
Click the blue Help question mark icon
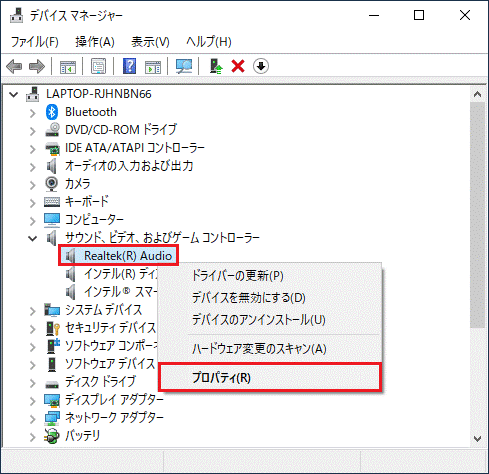pyautogui.click(x=129, y=66)
